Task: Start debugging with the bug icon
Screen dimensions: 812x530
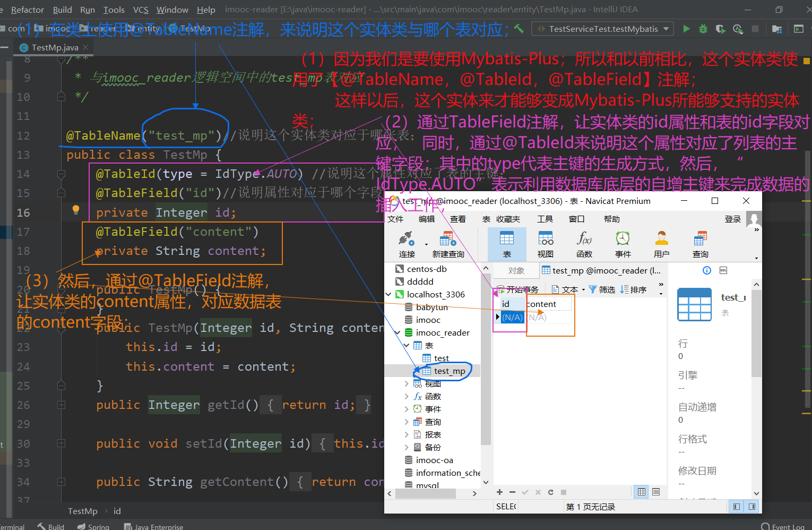Action: click(x=703, y=29)
